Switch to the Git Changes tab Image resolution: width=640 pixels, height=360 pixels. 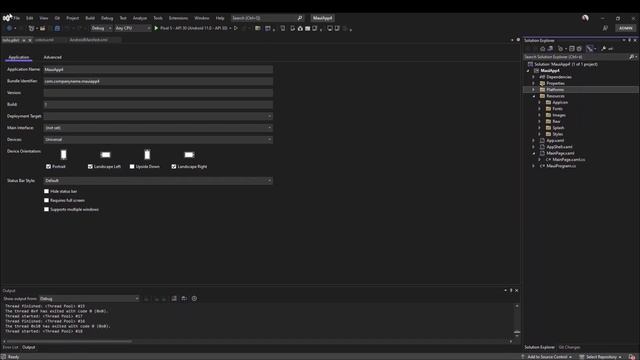(569, 347)
